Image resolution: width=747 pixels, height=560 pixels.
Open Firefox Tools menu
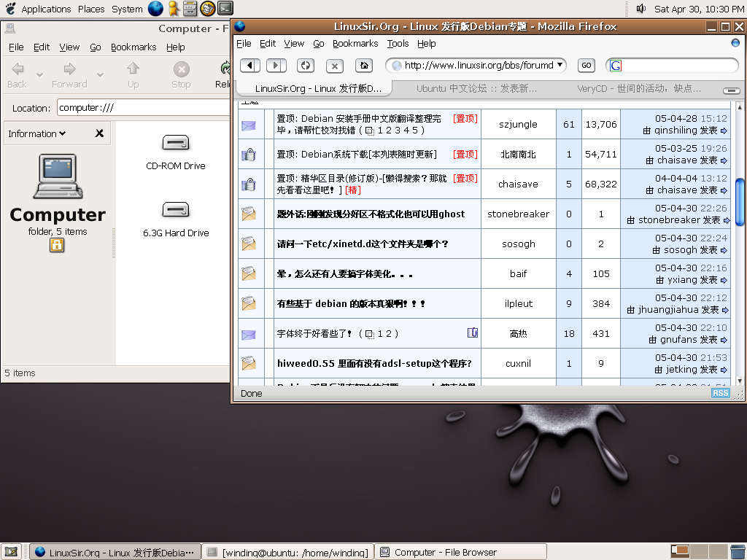point(398,43)
